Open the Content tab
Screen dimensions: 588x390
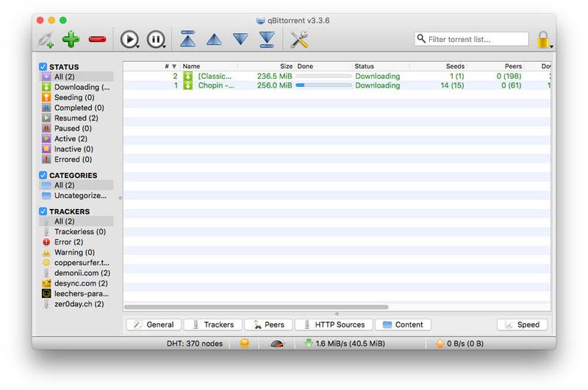click(403, 325)
